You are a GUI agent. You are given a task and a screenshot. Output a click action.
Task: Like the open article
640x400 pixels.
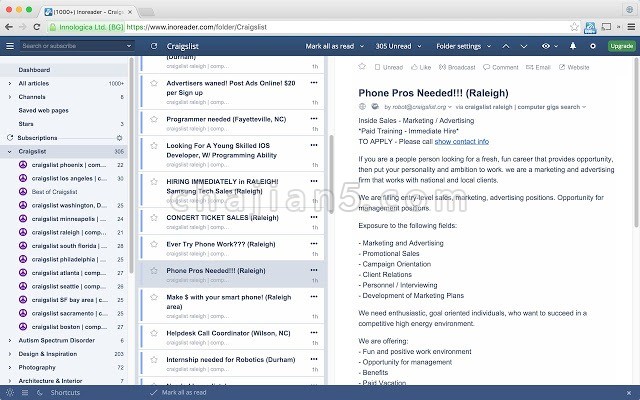pos(421,67)
